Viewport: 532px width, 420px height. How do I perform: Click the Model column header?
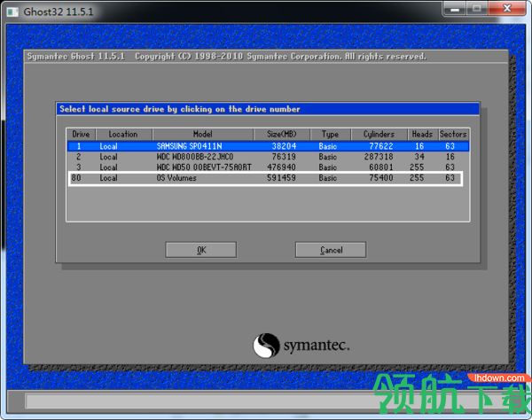[x=203, y=134]
